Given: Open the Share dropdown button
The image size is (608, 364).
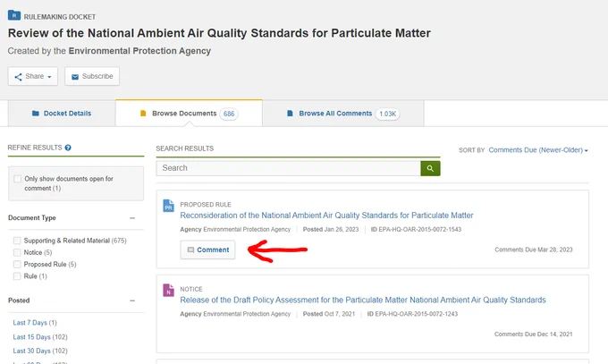Looking at the screenshot, I should pyautogui.click(x=33, y=76).
